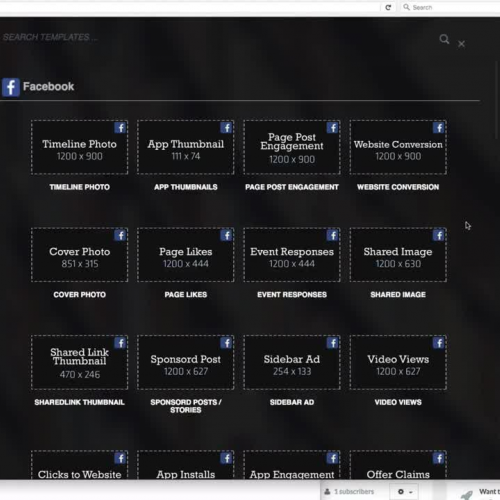Click Facebook badge on App Installs card
The width and height of the screenshot is (500, 500).
(226, 458)
